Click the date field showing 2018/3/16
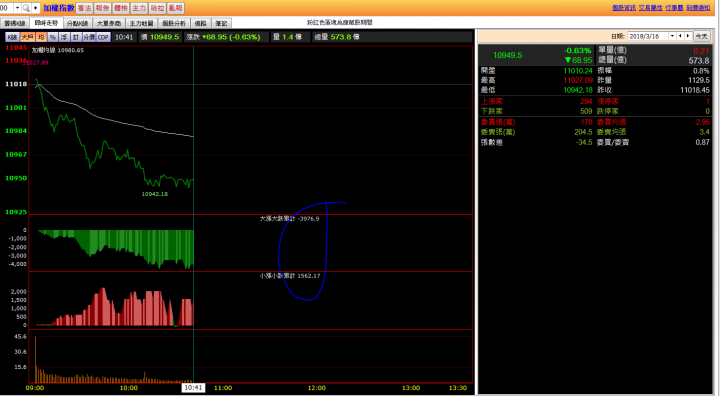 tap(648, 36)
